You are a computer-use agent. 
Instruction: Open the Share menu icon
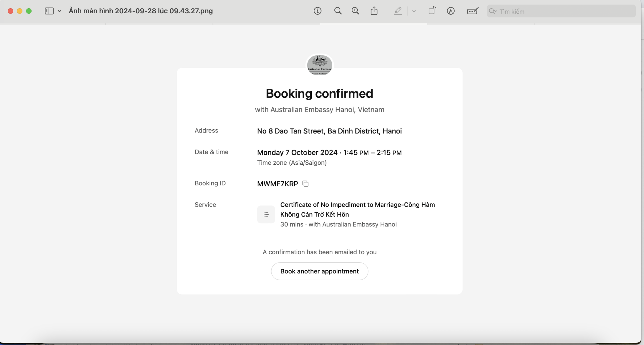[374, 11]
